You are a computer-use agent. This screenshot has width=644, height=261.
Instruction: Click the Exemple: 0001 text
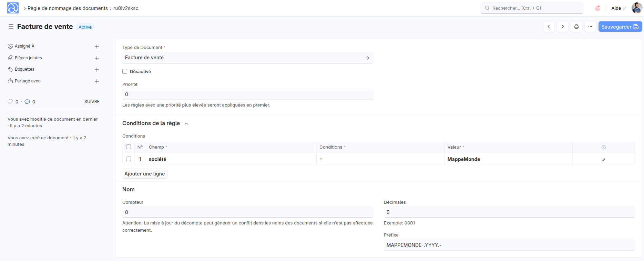pyautogui.click(x=399, y=223)
